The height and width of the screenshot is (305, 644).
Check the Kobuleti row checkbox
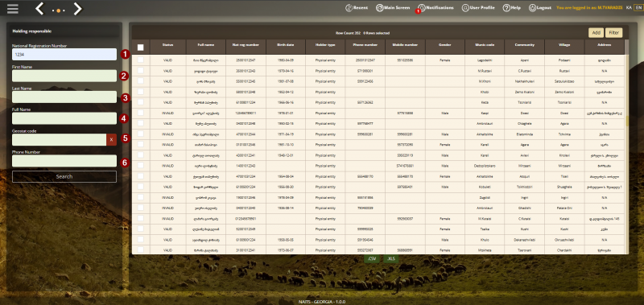(x=140, y=187)
